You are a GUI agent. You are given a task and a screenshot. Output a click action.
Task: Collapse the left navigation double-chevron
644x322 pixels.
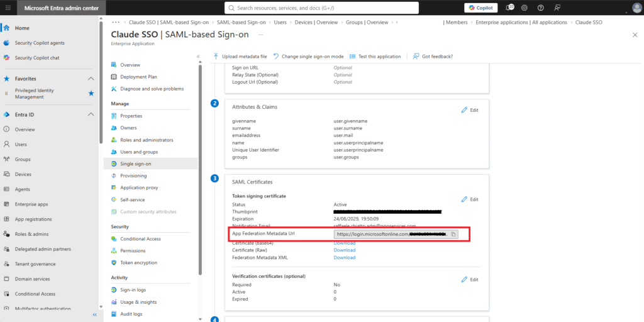point(94,314)
